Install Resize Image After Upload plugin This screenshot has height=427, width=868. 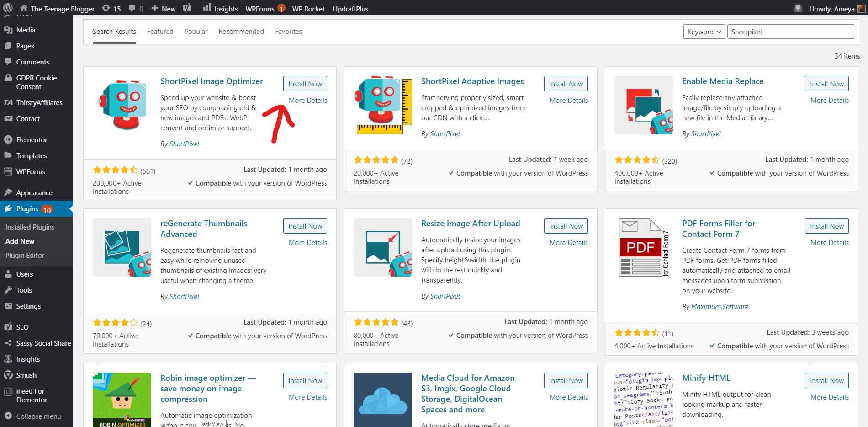[x=566, y=226]
